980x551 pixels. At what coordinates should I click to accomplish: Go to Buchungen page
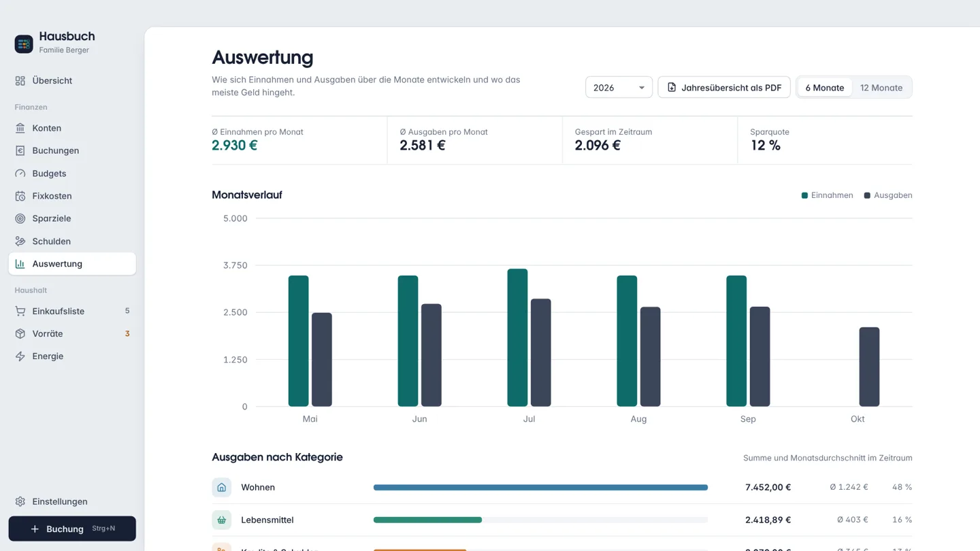72,150
